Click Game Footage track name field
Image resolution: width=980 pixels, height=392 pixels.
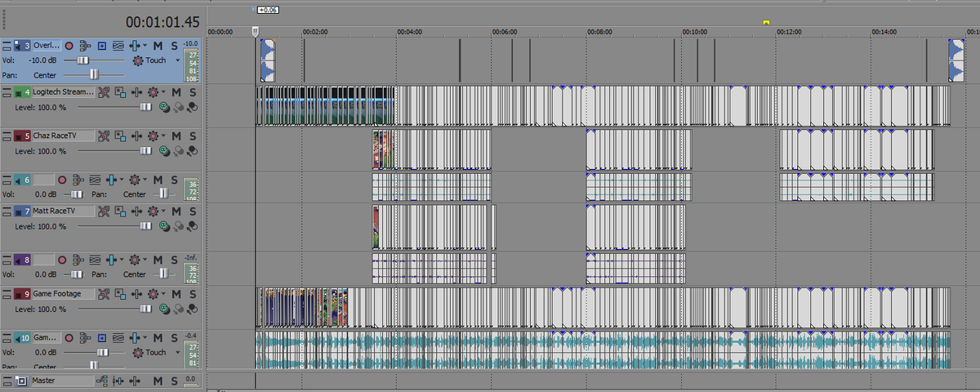[64, 294]
